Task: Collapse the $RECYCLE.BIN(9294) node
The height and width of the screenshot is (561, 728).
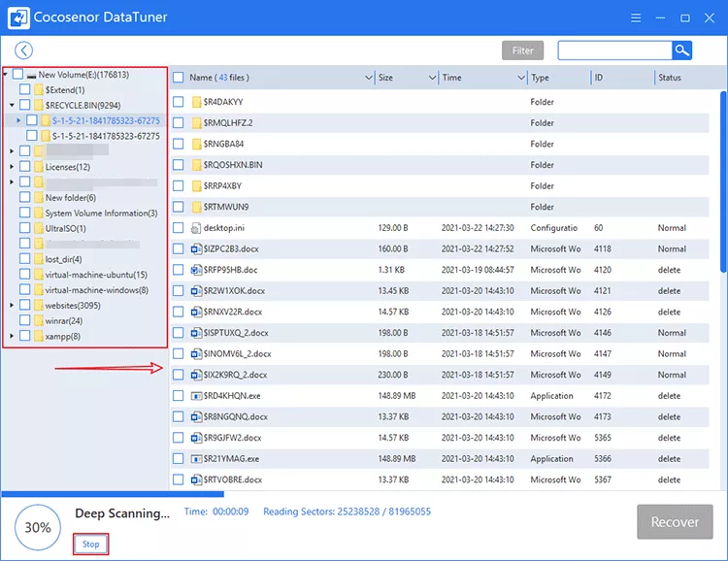Action: tap(12, 105)
